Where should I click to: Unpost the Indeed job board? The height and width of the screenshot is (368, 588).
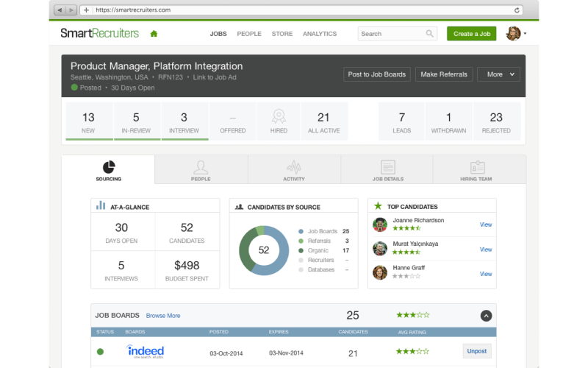pyautogui.click(x=476, y=351)
